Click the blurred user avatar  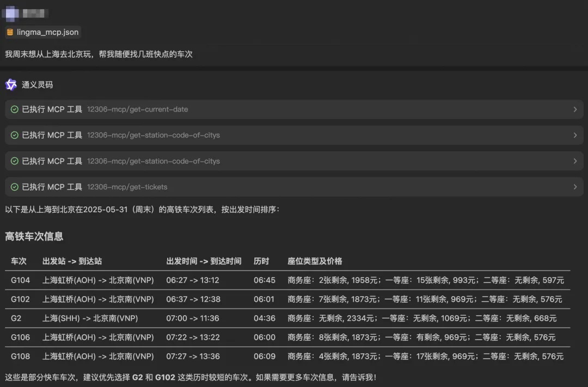(x=11, y=14)
